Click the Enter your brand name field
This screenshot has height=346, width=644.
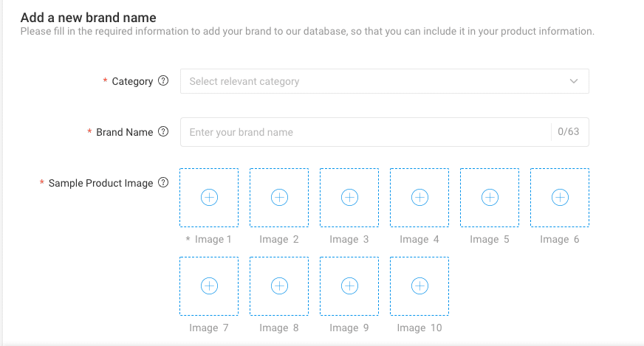pyautogui.click(x=362, y=132)
